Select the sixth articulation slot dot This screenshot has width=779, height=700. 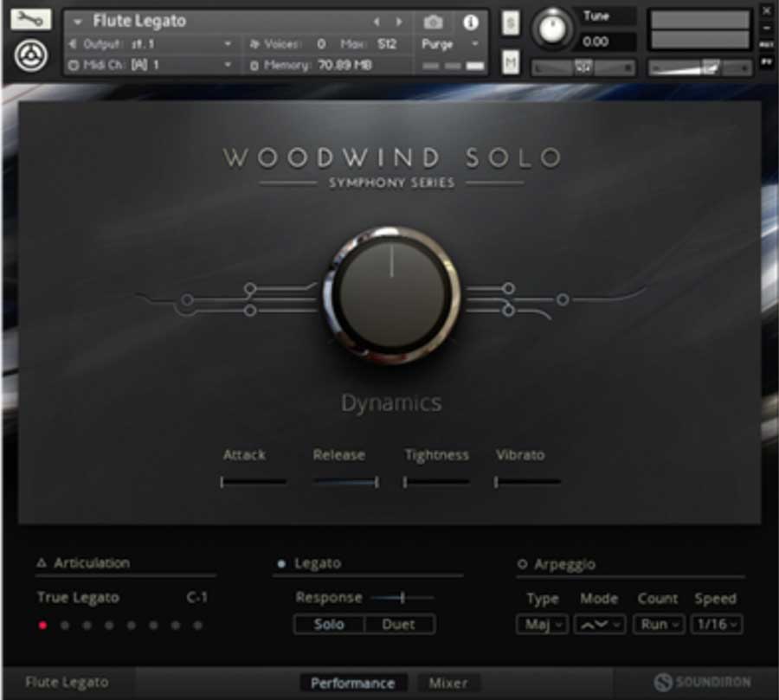click(153, 626)
